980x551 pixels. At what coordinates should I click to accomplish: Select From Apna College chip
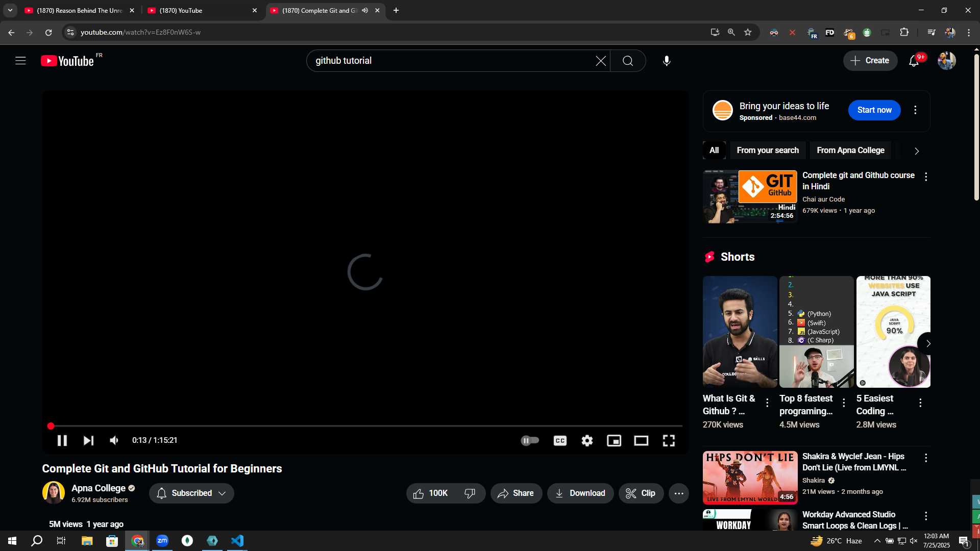click(850, 151)
